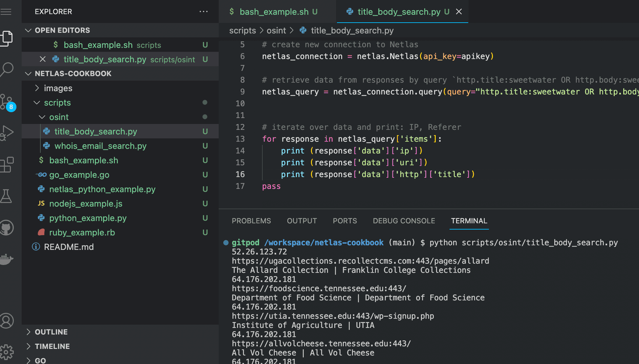
Task: Open Run and Debug view
Action: click(7, 132)
